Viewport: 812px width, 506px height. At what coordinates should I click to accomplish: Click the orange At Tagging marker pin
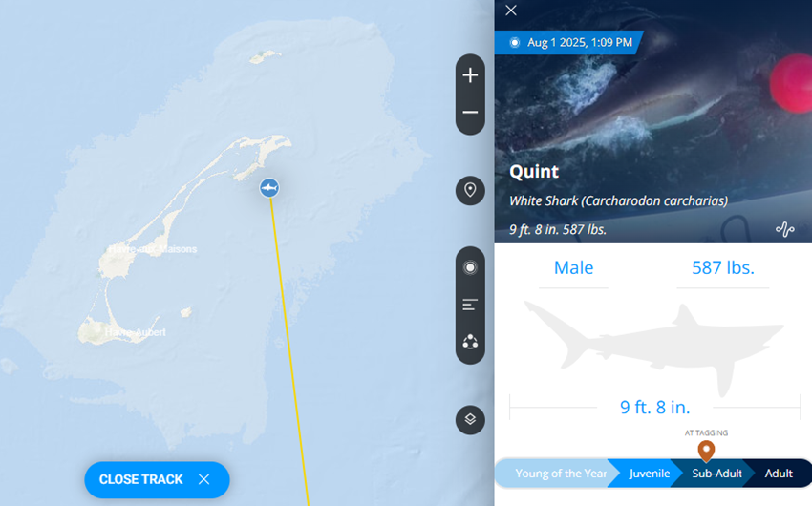706,450
